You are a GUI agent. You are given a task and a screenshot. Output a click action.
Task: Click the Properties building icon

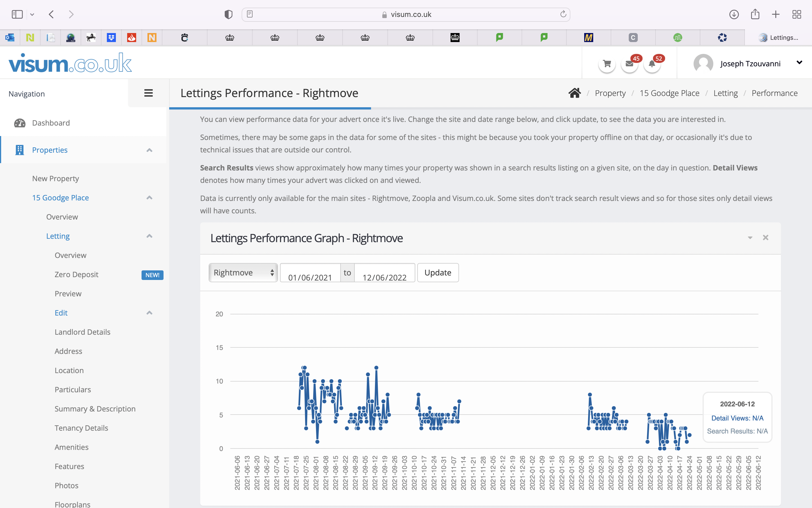[19, 150]
